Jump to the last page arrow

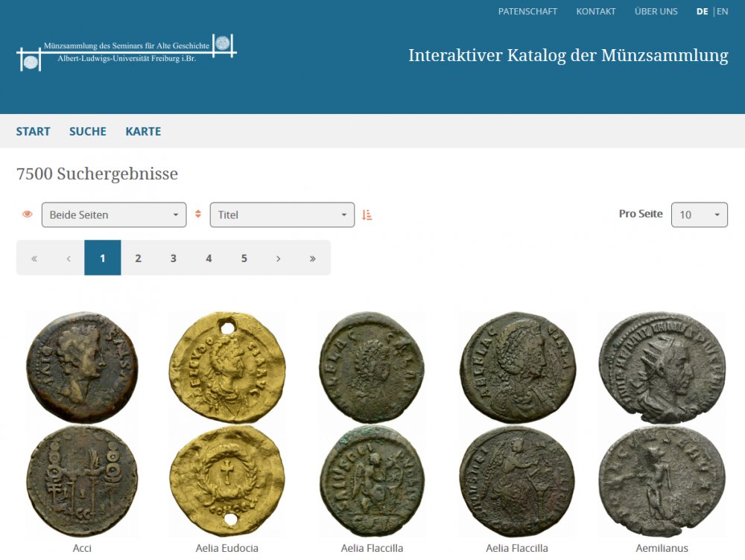[312, 258]
